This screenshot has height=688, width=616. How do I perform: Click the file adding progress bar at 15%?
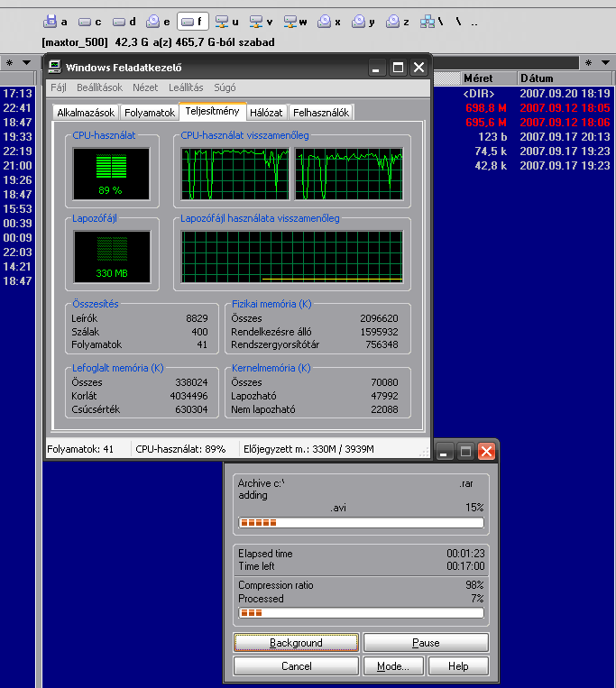tap(361, 523)
